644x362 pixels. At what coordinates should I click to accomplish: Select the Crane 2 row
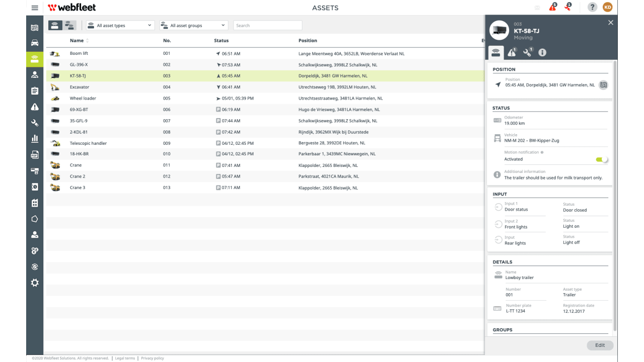pyautogui.click(x=265, y=176)
